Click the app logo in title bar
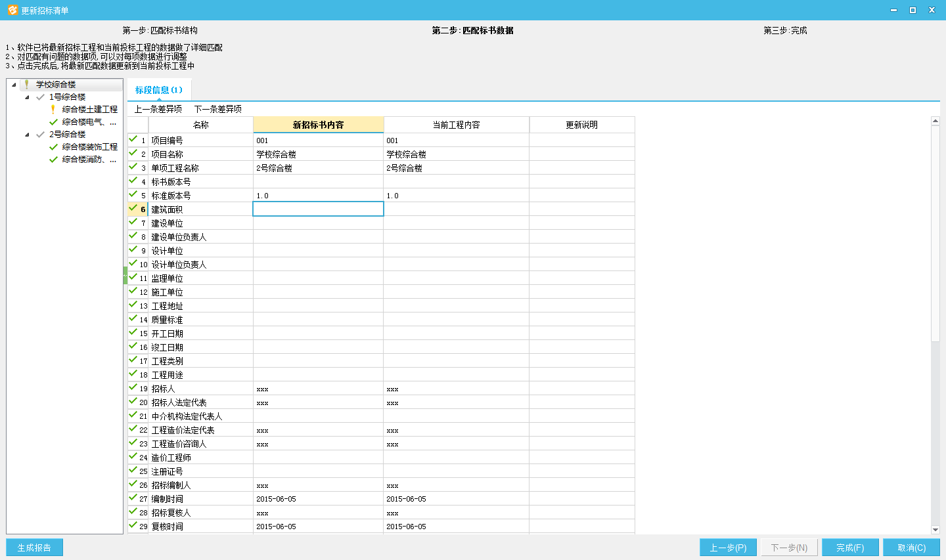The height and width of the screenshot is (560, 946). coord(12,11)
